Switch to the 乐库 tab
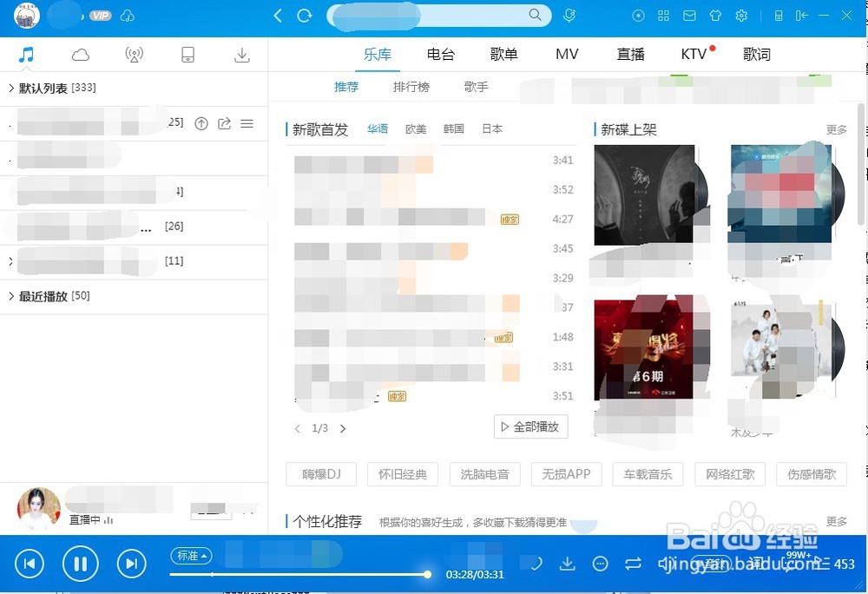The width and height of the screenshot is (868, 594). click(x=378, y=54)
